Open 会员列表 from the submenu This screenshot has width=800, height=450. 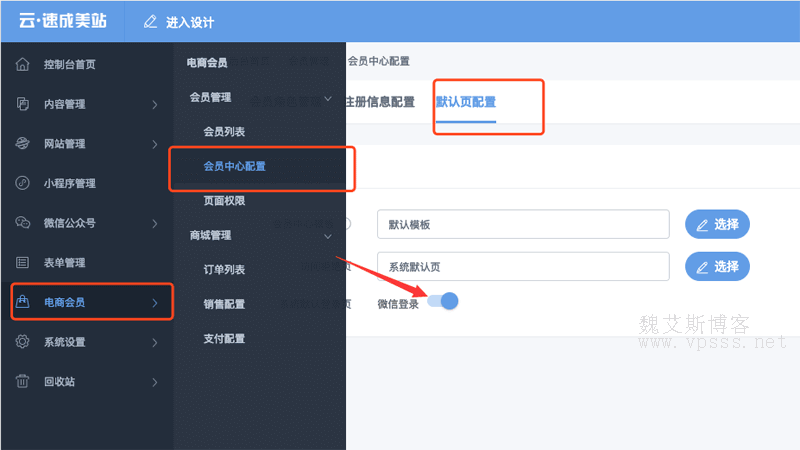224,132
